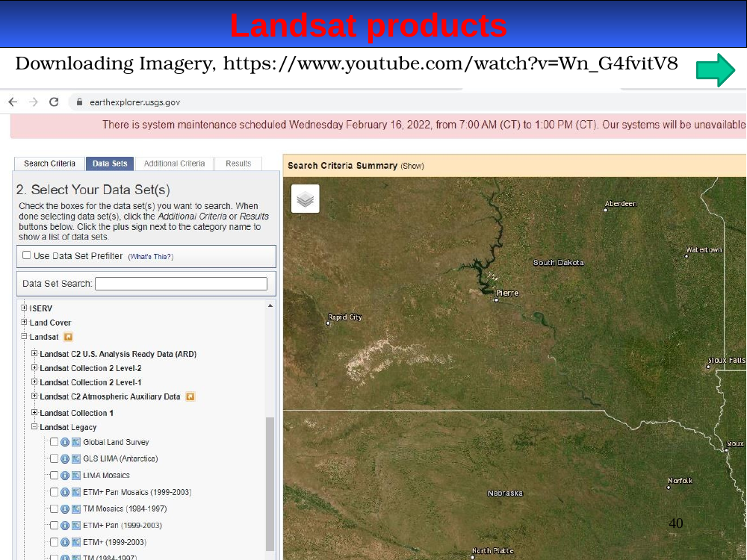This screenshot has height=560, width=747.
Task: Open info icon for LIMA Mosaics
Action: tap(65, 476)
